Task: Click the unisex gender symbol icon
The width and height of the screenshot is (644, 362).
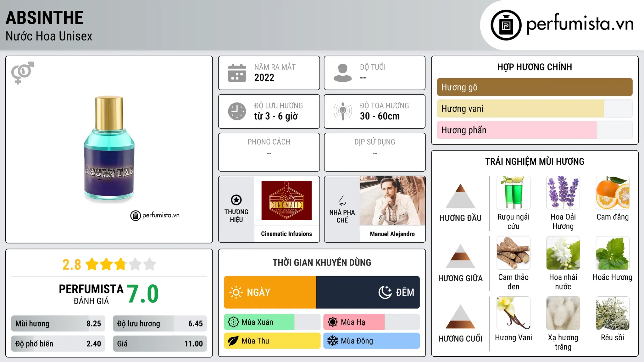Action: click(22, 73)
